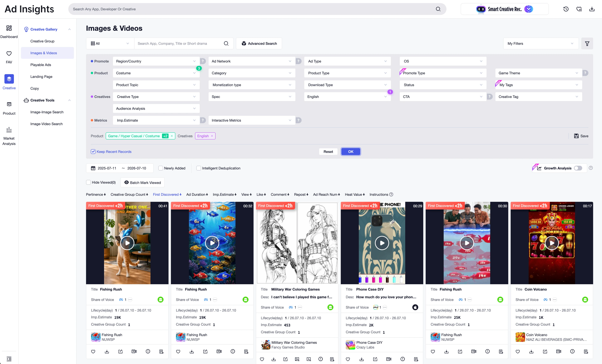
Task: Open Advanced Search
Action: coord(259,43)
